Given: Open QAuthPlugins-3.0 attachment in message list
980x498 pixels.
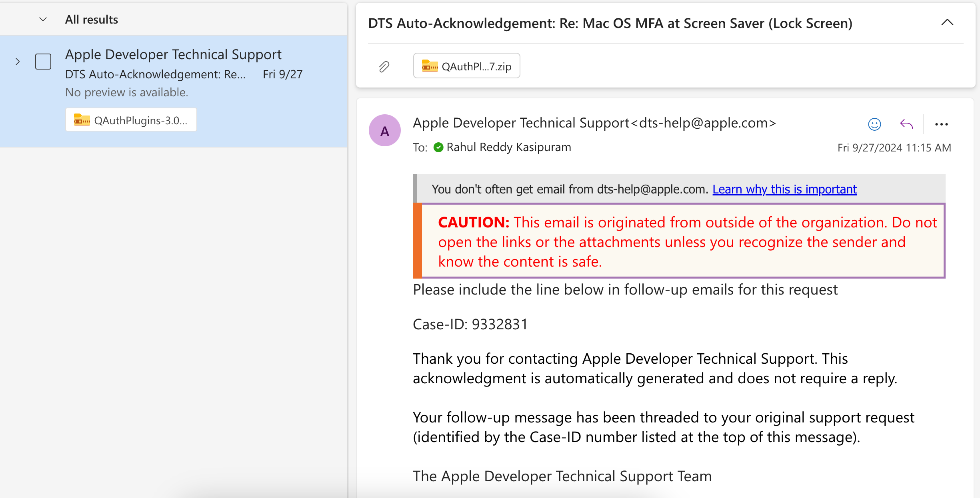Looking at the screenshot, I should (131, 120).
